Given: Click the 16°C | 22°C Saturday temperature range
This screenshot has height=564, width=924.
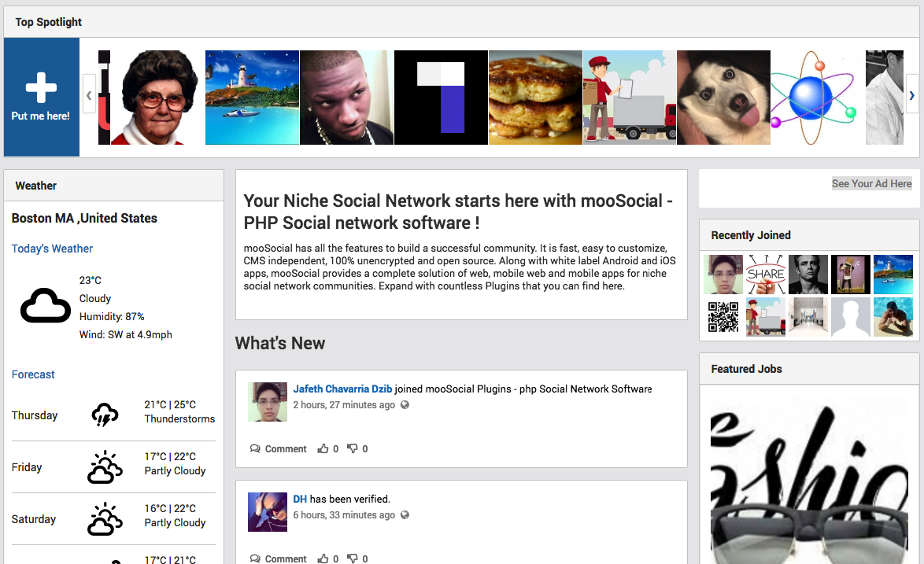Looking at the screenshot, I should click(170, 509).
